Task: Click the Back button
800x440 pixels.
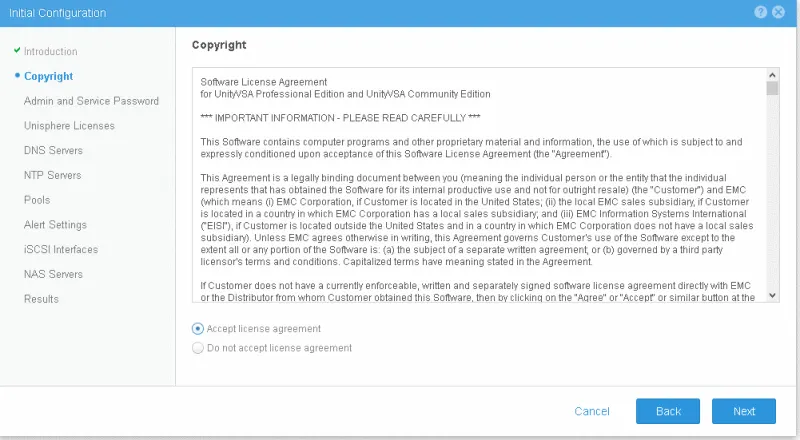Action: (668, 411)
